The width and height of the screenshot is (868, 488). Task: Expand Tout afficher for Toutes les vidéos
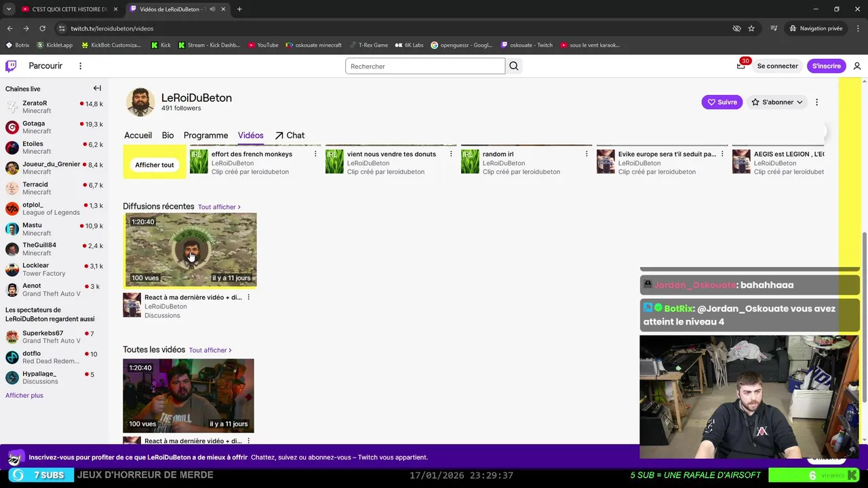point(210,350)
